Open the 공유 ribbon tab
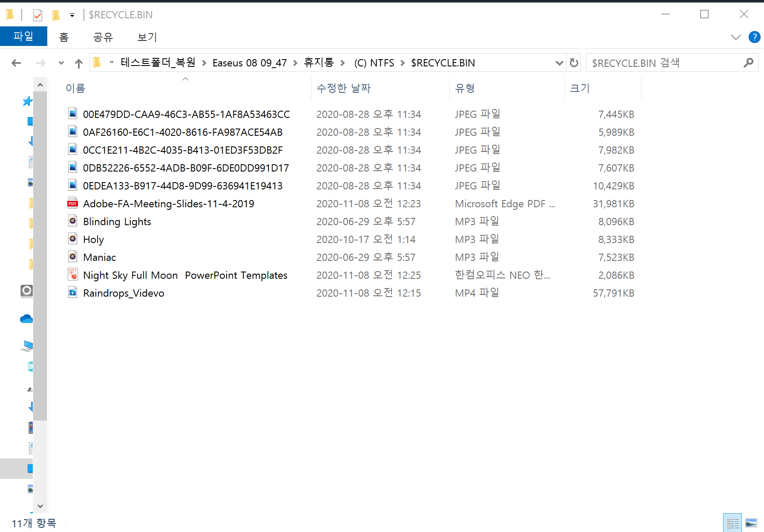The height and width of the screenshot is (532, 764). 103,37
